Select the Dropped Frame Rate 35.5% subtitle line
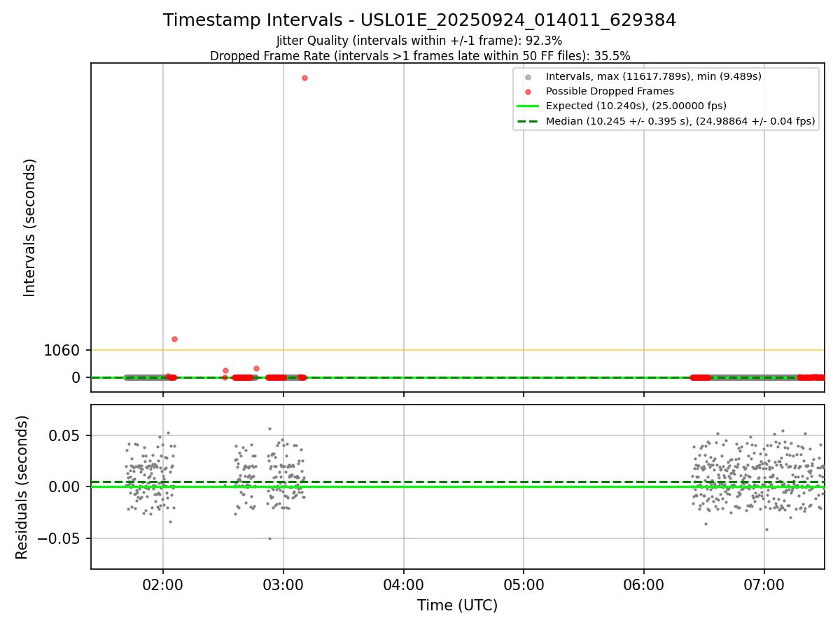The width and height of the screenshot is (840, 630). pos(420,56)
